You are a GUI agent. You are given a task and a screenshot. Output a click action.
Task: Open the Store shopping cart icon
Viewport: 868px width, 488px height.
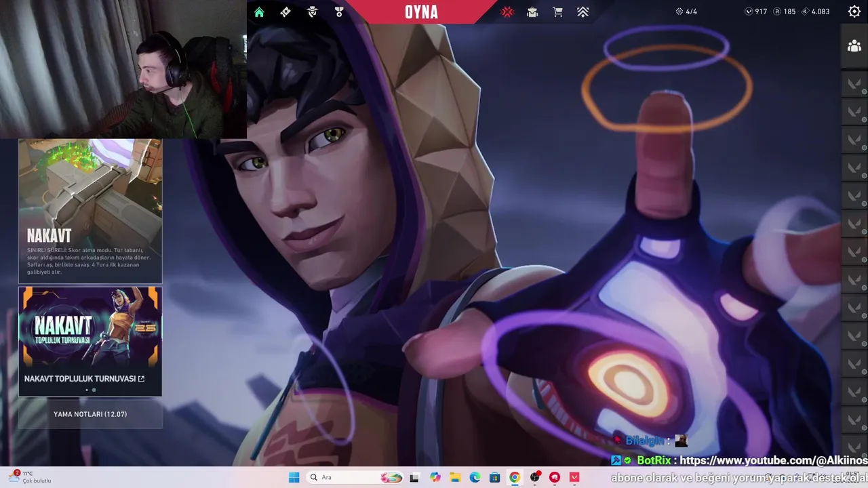(x=557, y=12)
